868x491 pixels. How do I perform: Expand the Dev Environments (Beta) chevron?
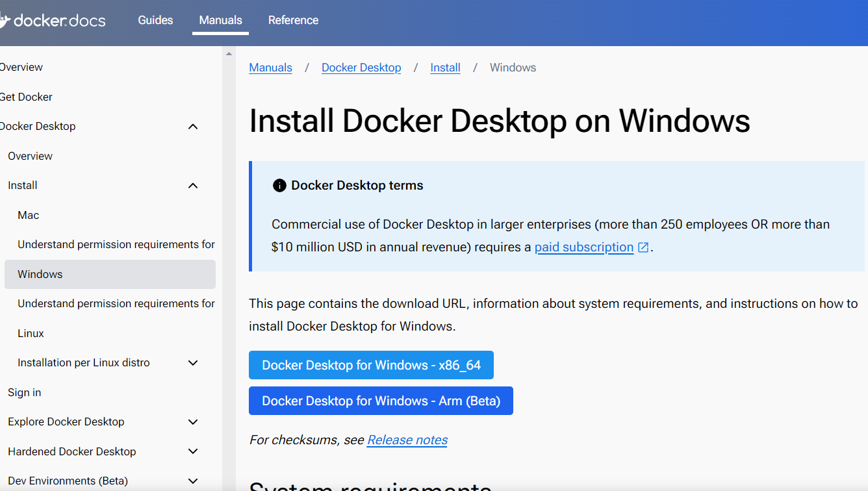point(193,481)
